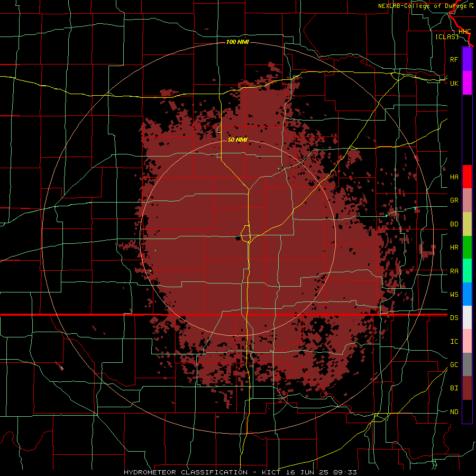This screenshot has width=476, height=476.
Task: Click the 'ND' legend label
Action: 454,412
